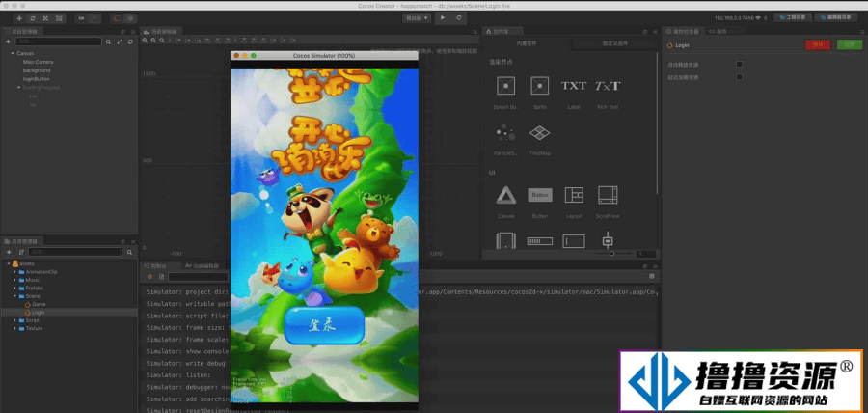Viewport: 868px width, 413px height.
Task: Click the hierarchy panel search icon
Action: 108,42
